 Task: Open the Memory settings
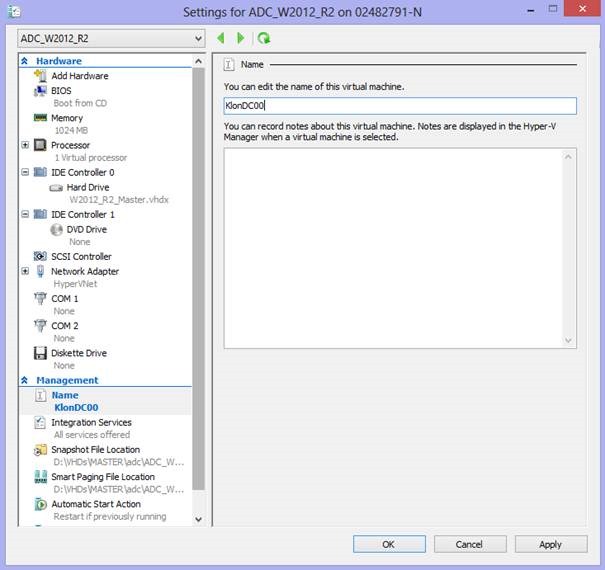pyautogui.click(x=67, y=118)
